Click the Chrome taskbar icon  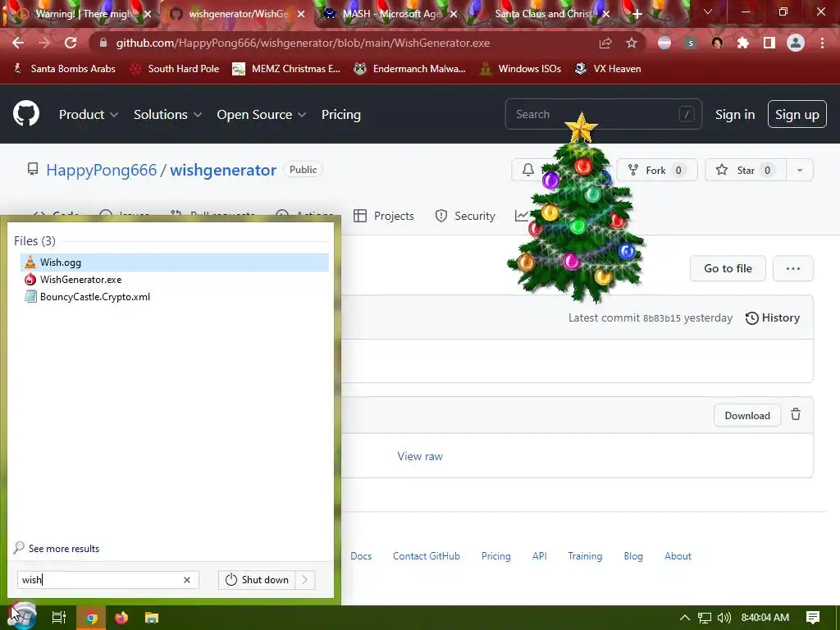pos(92,618)
